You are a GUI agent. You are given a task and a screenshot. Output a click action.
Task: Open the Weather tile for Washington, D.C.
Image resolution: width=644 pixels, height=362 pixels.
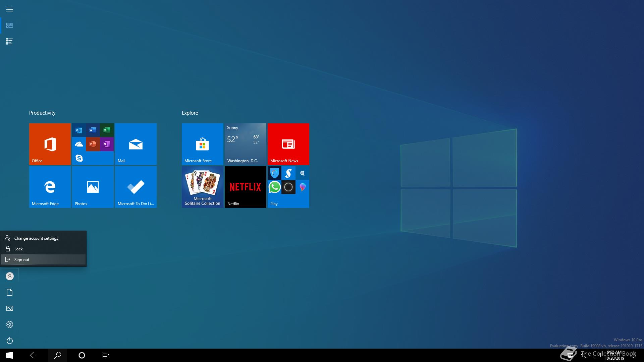(246, 144)
